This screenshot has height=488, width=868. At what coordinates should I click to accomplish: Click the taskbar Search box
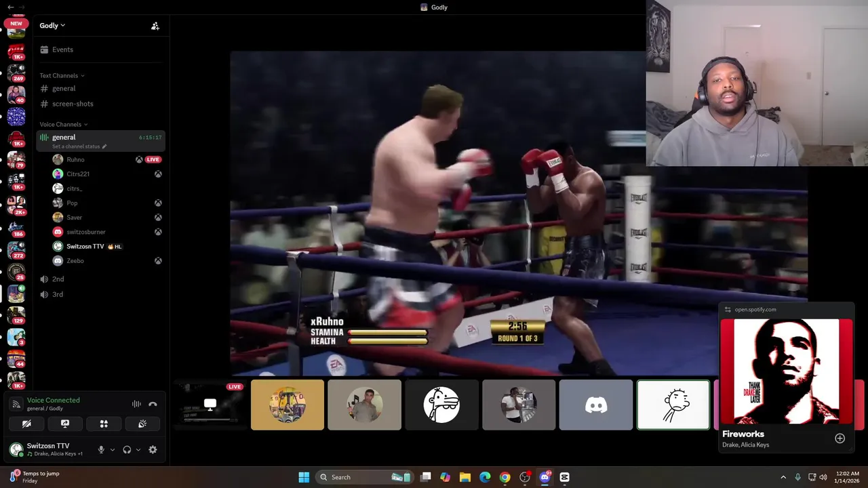pyautogui.click(x=365, y=477)
